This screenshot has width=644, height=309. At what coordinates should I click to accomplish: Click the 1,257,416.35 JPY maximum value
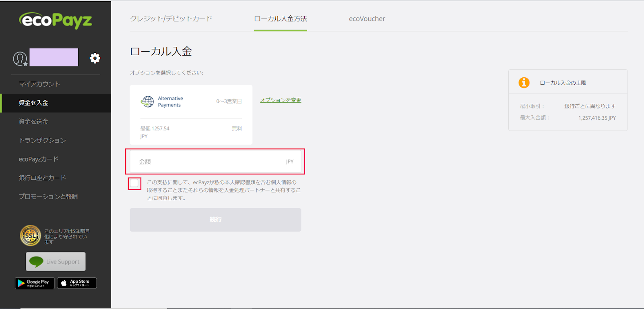[597, 118]
